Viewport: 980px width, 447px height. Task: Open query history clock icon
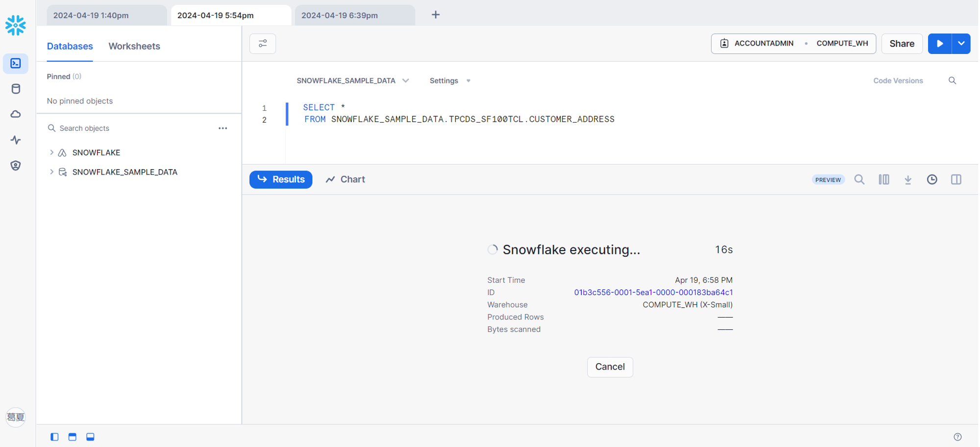click(x=931, y=180)
